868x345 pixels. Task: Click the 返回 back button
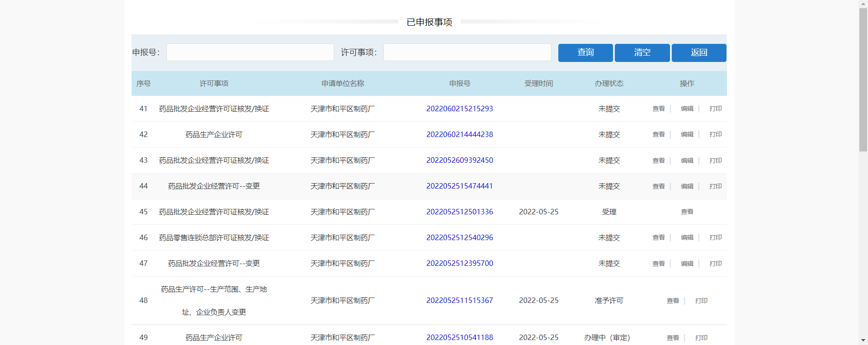coord(698,52)
